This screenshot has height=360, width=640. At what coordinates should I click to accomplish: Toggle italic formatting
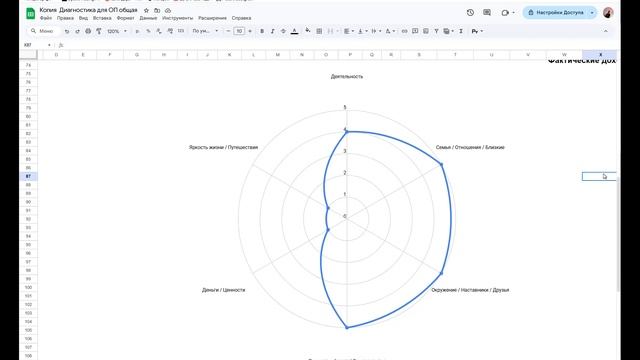click(272, 31)
